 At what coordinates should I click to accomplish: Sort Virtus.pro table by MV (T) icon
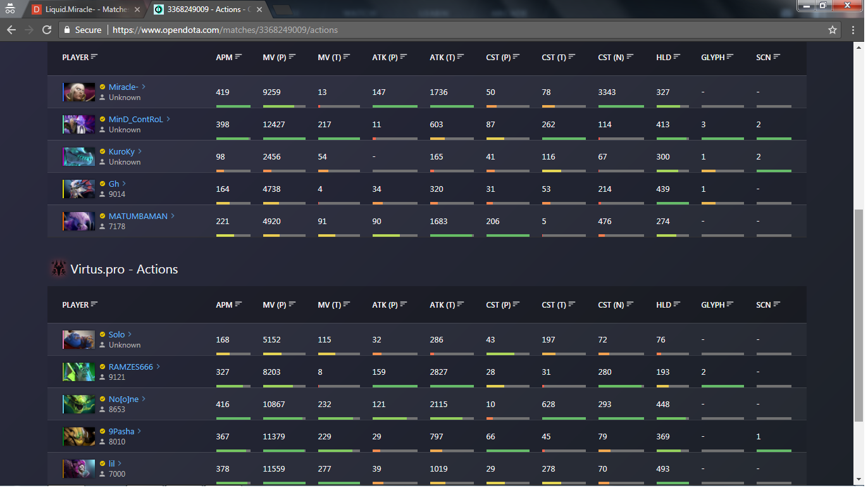pyautogui.click(x=347, y=305)
